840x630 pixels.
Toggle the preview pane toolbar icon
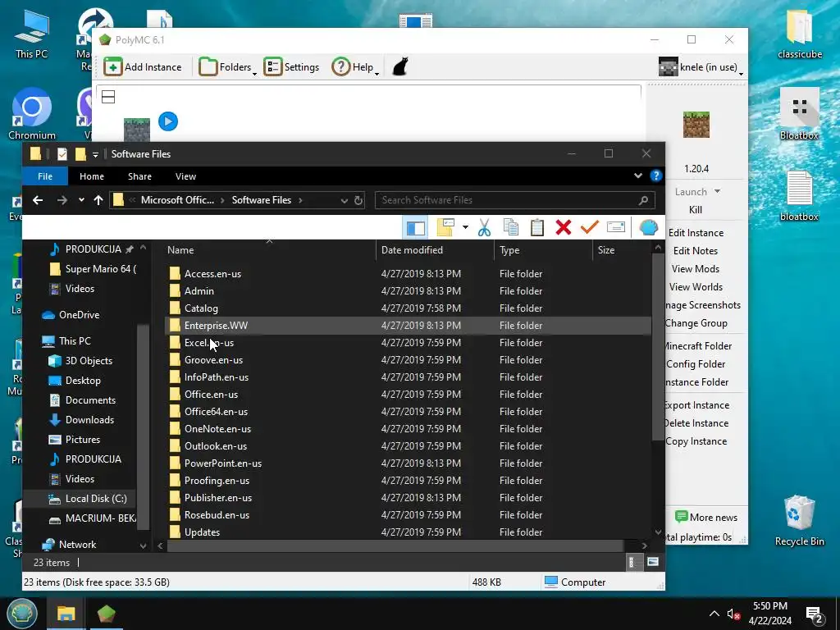click(x=416, y=228)
